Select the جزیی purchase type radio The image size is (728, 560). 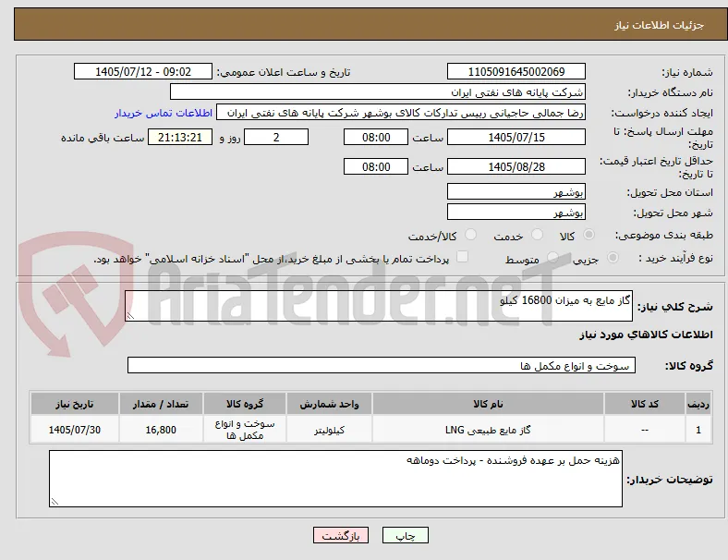coord(613,257)
